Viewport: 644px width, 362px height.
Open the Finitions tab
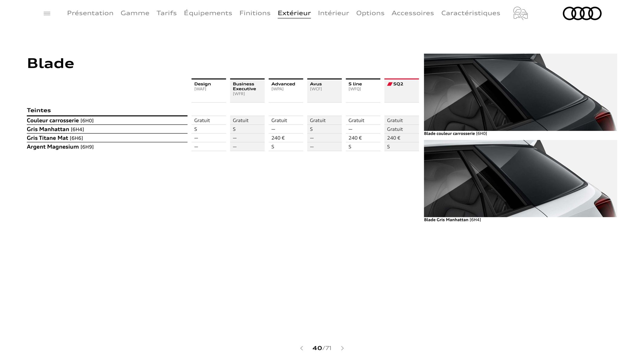click(255, 13)
